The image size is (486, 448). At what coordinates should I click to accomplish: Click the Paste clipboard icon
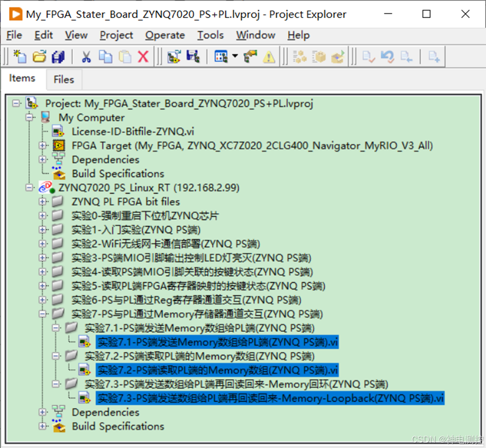point(125,57)
